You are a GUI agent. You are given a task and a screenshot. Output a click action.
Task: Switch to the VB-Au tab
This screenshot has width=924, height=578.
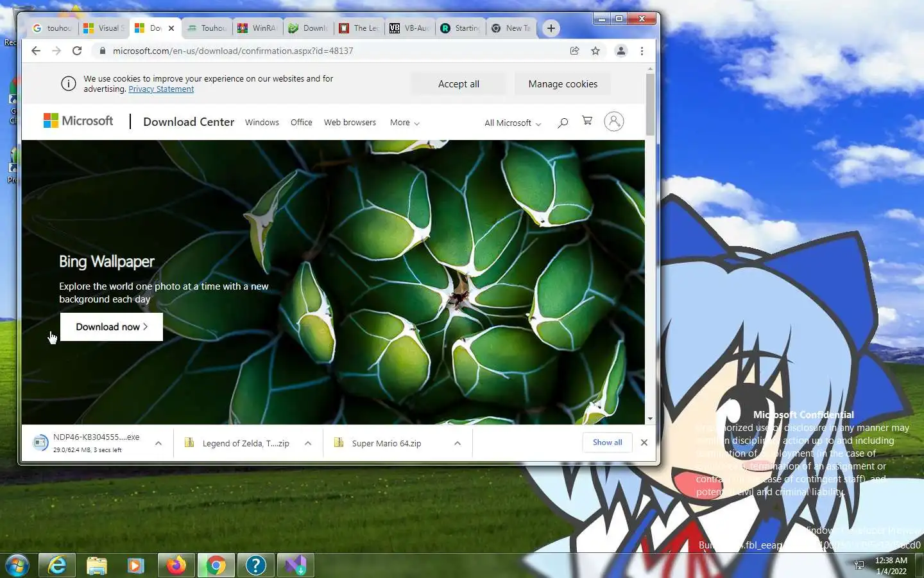(x=410, y=28)
